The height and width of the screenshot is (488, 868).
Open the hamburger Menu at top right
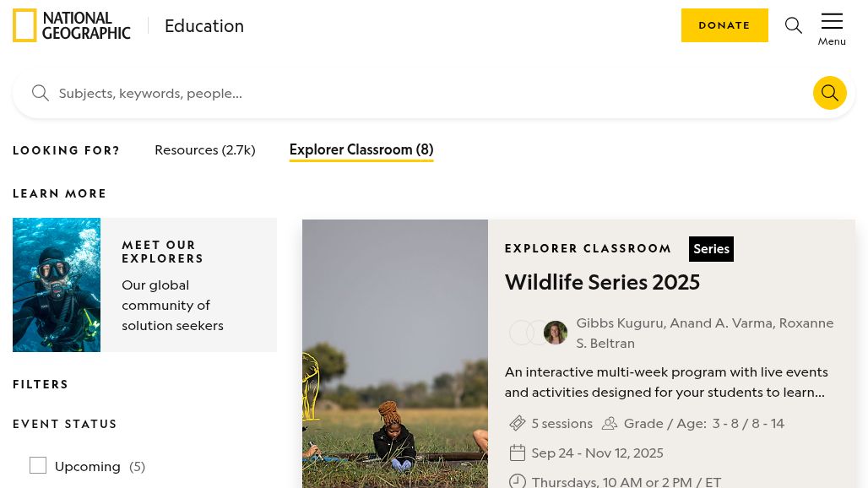click(x=832, y=21)
